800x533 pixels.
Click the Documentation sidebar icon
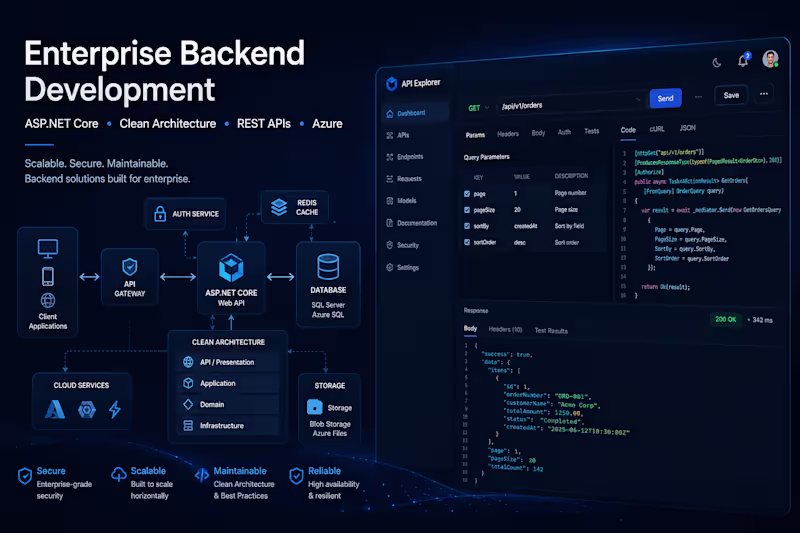390,223
